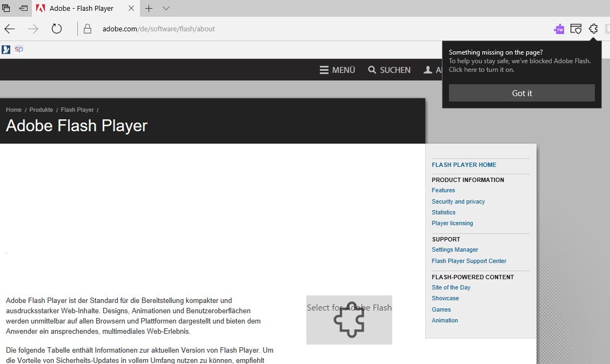Click the user account icon in site header
This screenshot has width=610, height=364.
(428, 70)
